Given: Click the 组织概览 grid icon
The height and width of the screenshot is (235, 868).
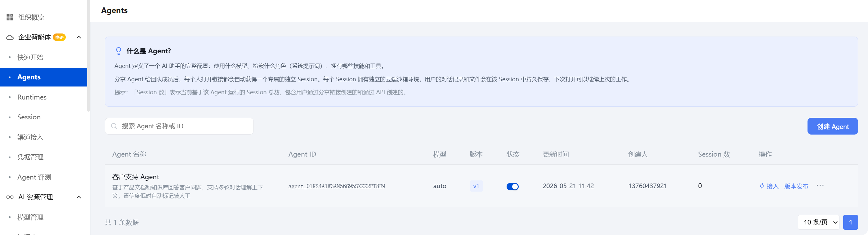Looking at the screenshot, I should (x=10, y=17).
